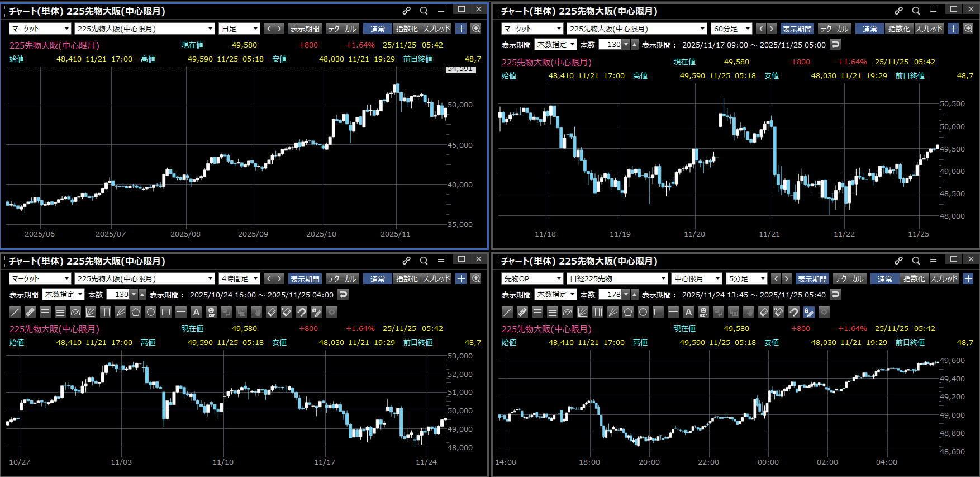Increase the 本数 value in 5分足 chart
The image size is (980, 477).
point(634,295)
